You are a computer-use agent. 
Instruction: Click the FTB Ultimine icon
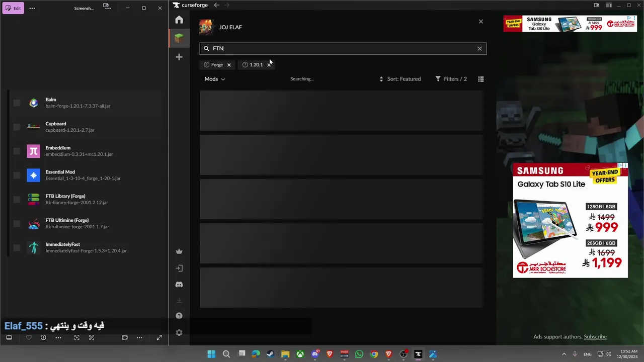34,224
